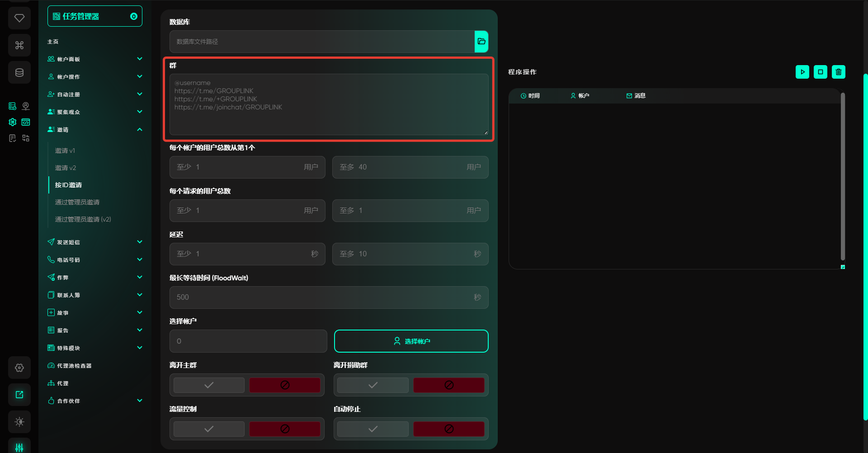Click the 选择帐户 button

(411, 341)
